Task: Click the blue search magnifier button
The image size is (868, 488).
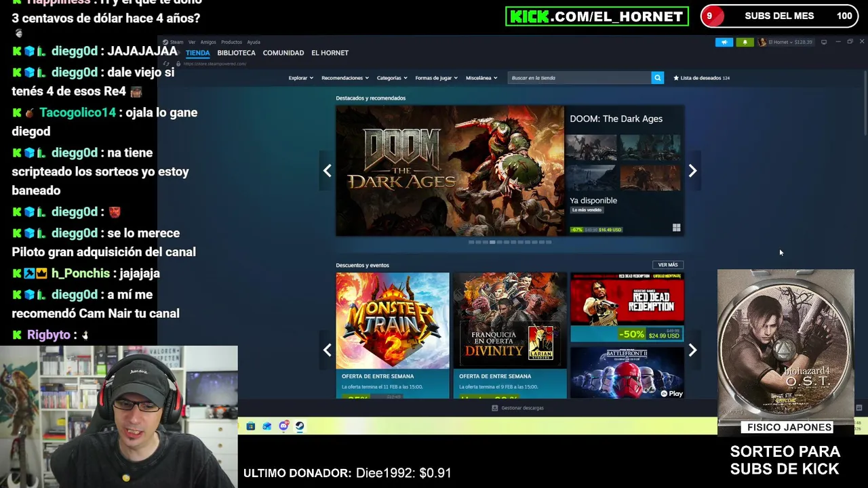Action: 657,78
